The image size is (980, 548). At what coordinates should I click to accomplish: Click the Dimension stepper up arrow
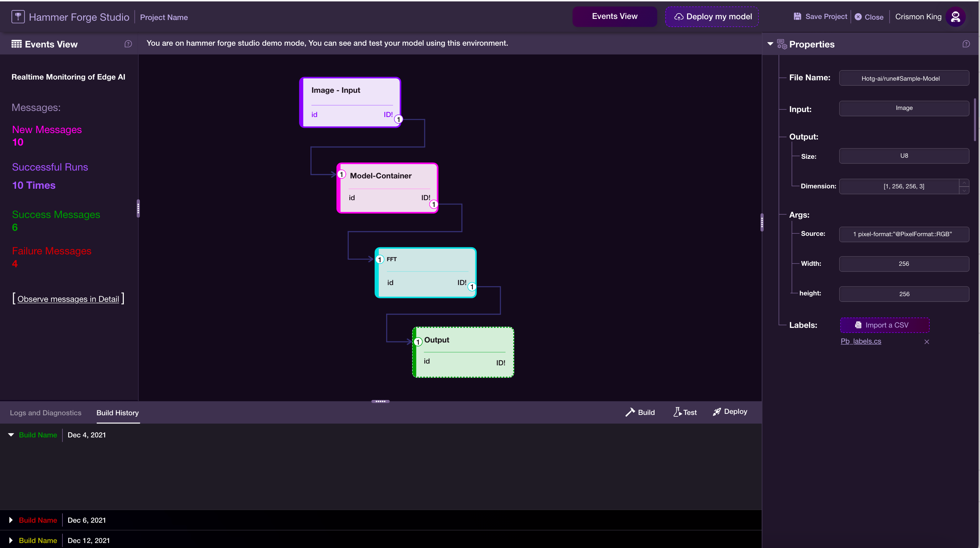964,183
